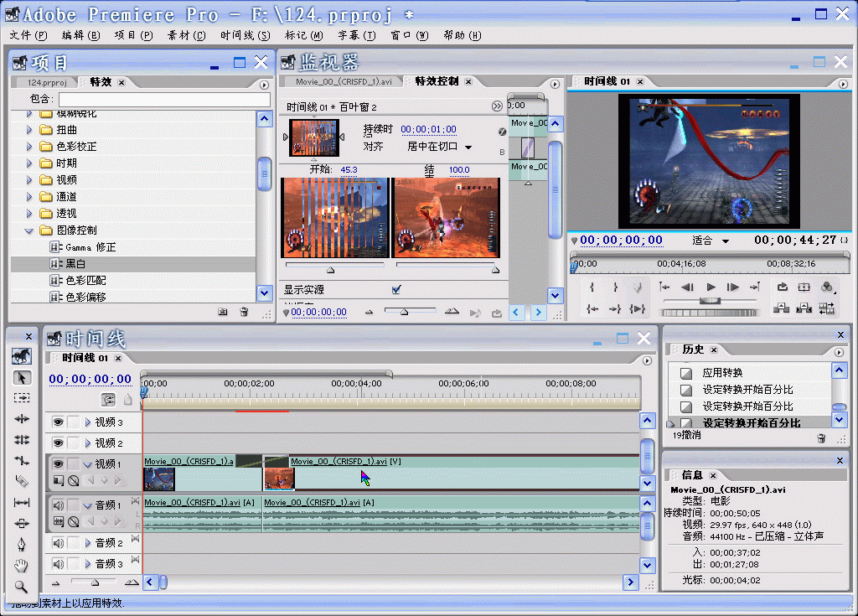Step forward one frame in monitor

point(732,287)
